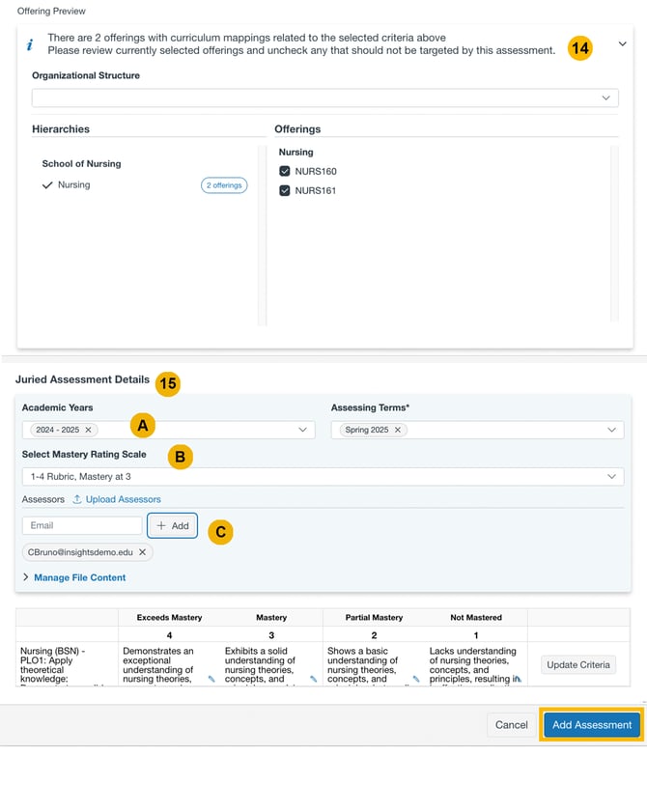Click the Upload Assessors link

tap(123, 499)
